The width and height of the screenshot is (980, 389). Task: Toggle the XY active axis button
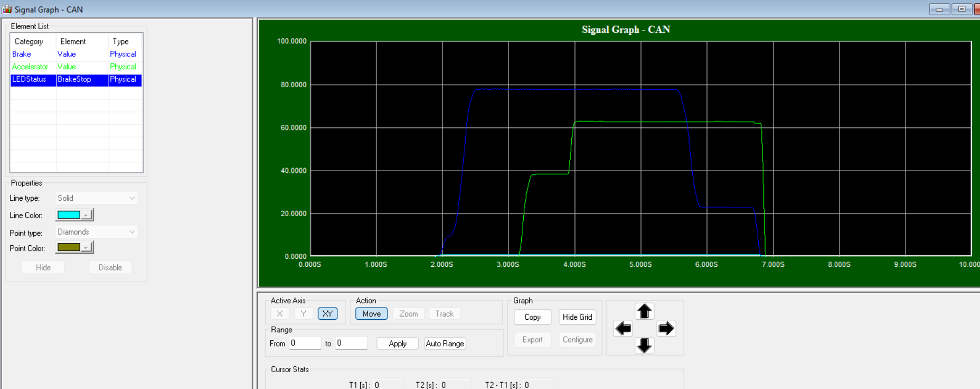coord(327,314)
